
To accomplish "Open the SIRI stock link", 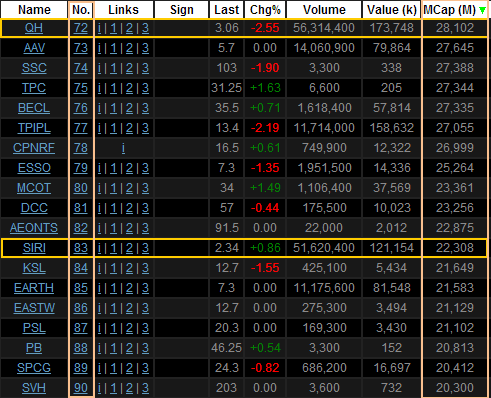I will 34,248.
